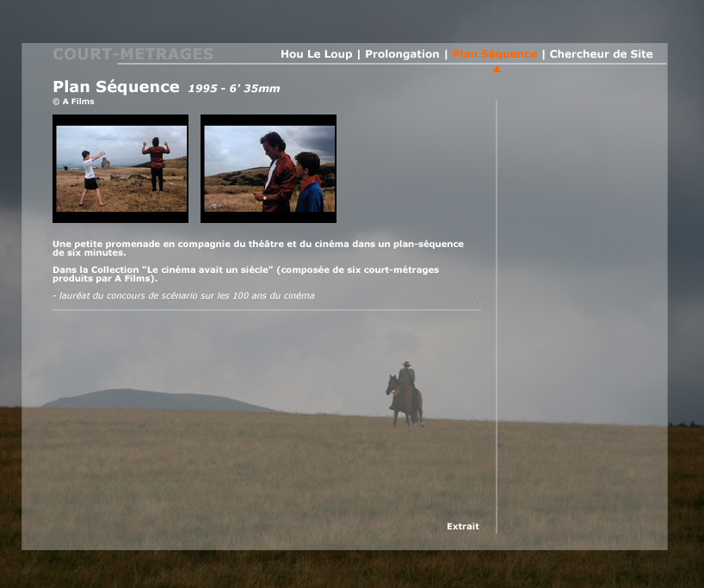Go to the Prolongation short film
This screenshot has height=588, width=704.
tap(402, 54)
